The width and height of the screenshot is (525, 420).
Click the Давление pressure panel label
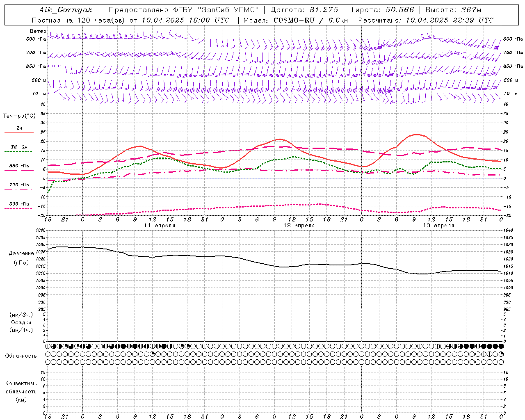tap(21, 253)
